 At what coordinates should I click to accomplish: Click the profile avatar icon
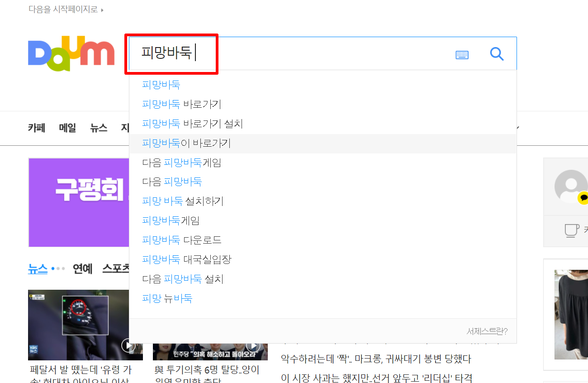pyautogui.click(x=571, y=187)
